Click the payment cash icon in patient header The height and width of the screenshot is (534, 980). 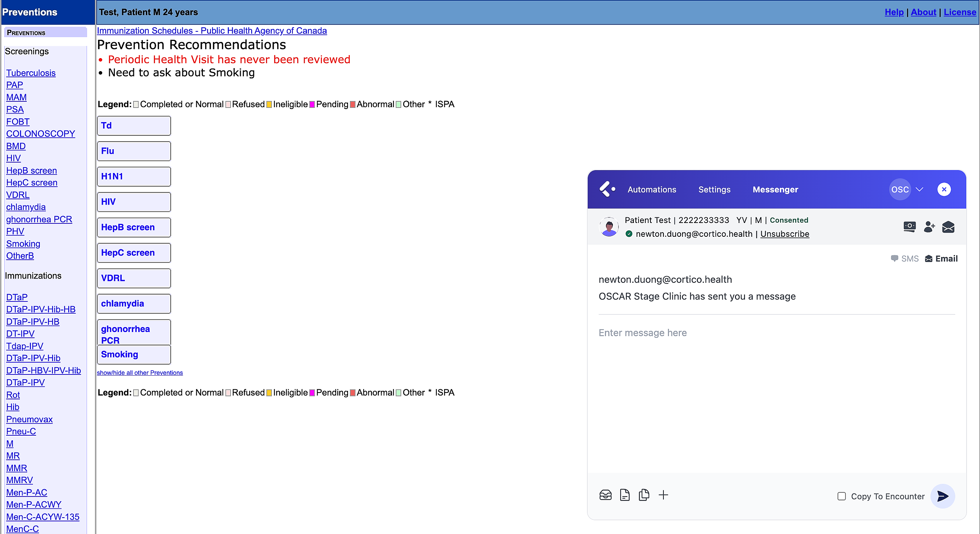point(910,227)
